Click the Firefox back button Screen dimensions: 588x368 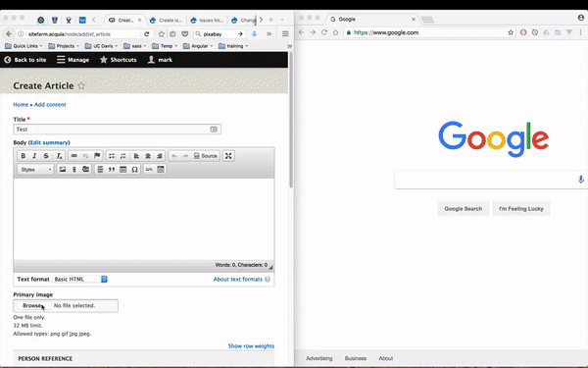9,34
